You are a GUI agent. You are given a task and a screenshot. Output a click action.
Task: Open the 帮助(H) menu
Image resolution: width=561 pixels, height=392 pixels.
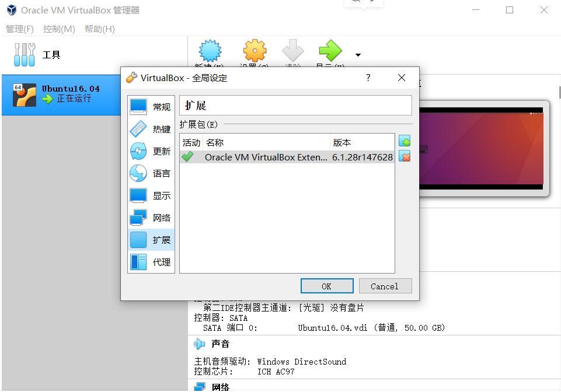pyautogui.click(x=99, y=29)
